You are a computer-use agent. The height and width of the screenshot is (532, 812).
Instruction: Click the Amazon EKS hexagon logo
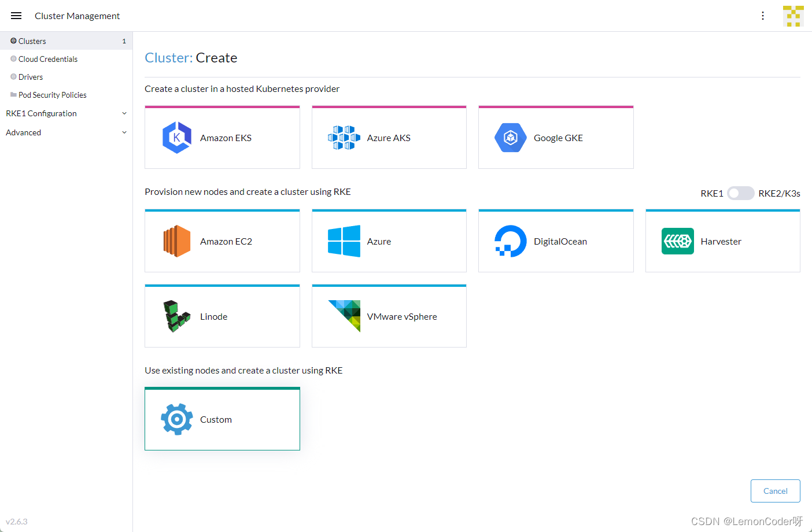coord(177,138)
